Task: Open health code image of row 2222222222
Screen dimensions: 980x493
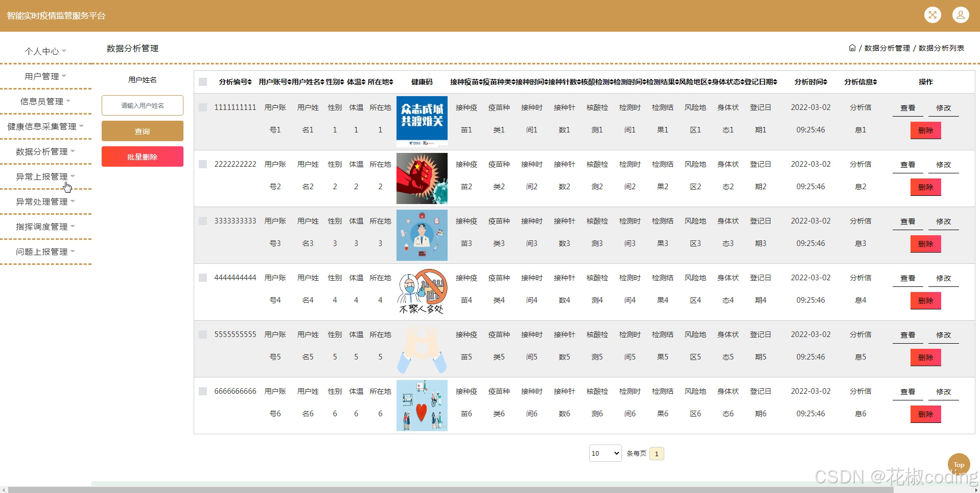Action: point(422,178)
